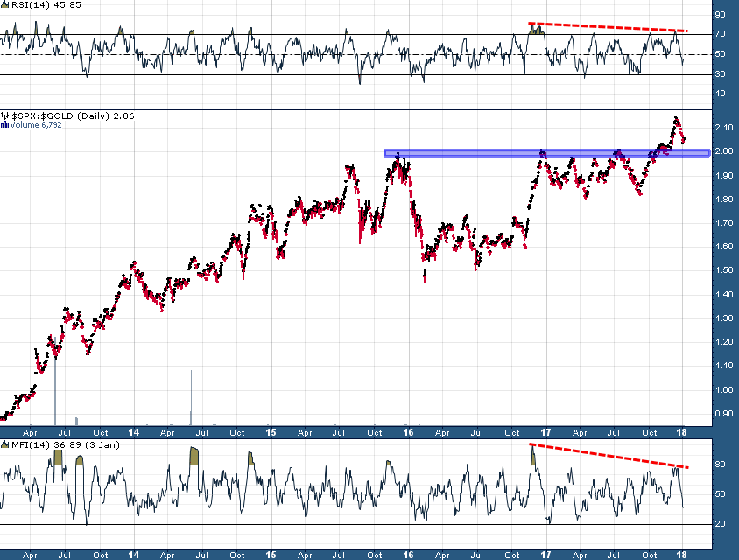The width and height of the screenshot is (739, 560).
Task: Click the 90 level on RSI scale
Action: (720, 15)
